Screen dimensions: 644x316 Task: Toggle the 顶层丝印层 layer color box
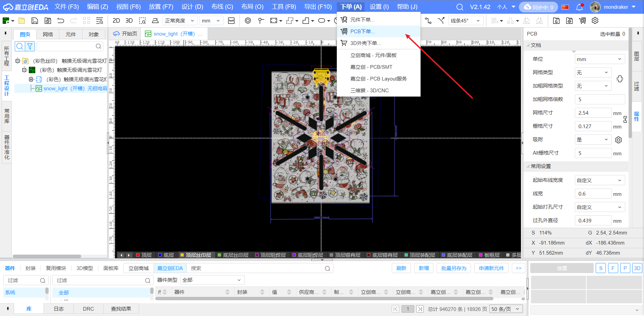click(x=182, y=255)
